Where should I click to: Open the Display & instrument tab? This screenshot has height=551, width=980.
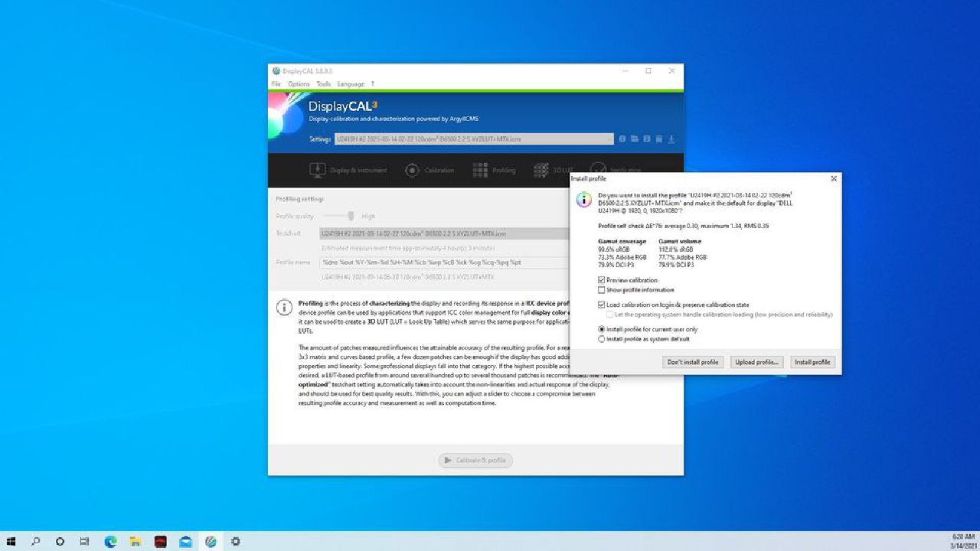click(348, 170)
